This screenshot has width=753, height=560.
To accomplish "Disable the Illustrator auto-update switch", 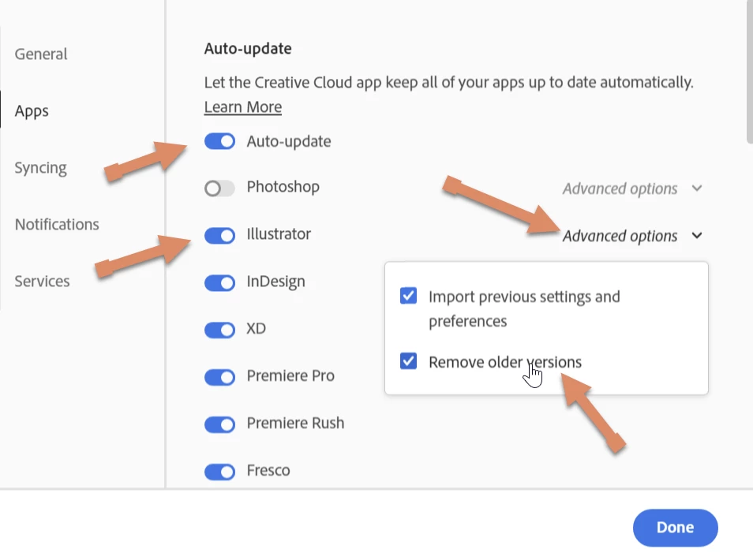I will (x=219, y=235).
